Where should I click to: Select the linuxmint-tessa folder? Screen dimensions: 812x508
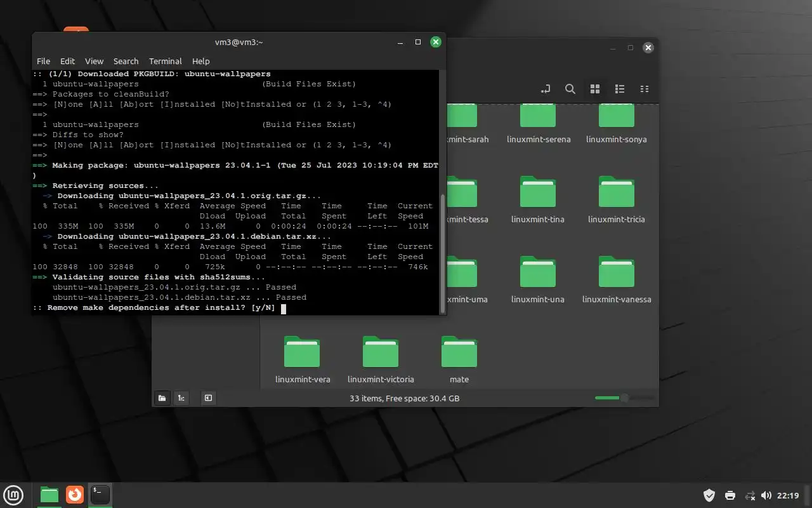[468, 200]
